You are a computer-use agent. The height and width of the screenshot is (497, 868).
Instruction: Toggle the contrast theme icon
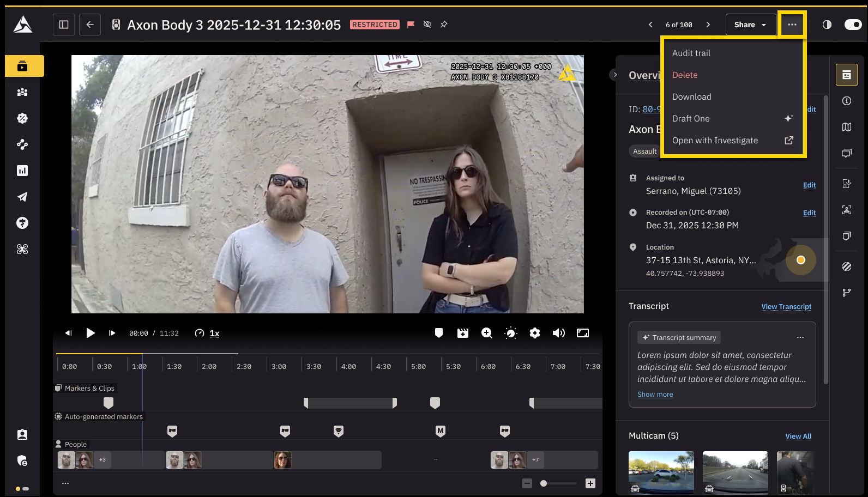click(x=827, y=25)
